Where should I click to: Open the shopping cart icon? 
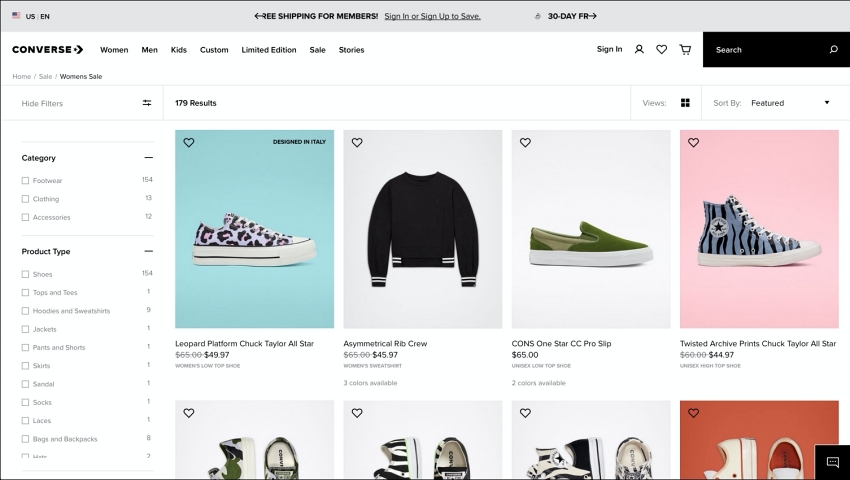pos(685,49)
